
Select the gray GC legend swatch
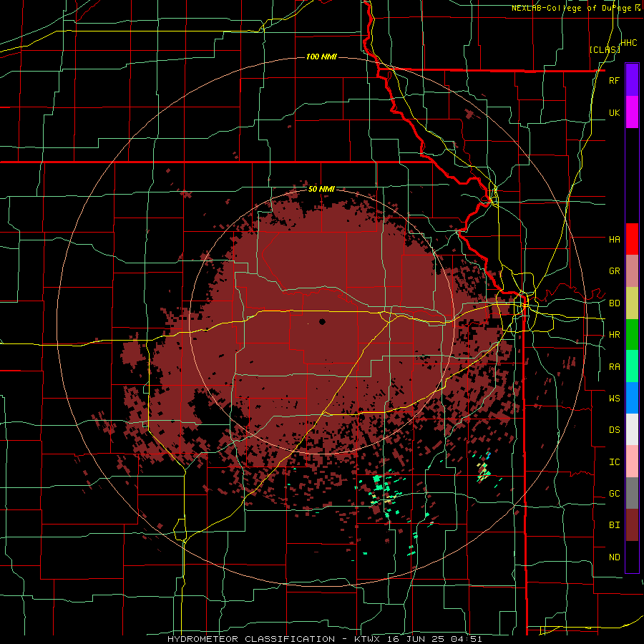(632, 493)
